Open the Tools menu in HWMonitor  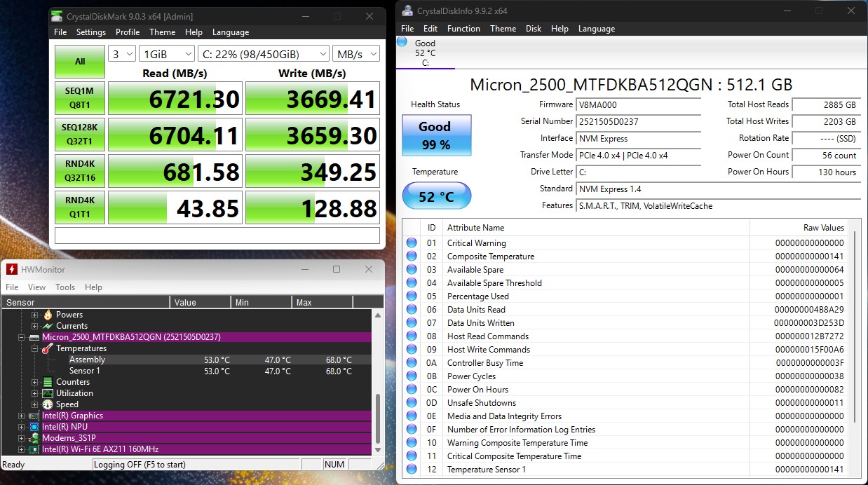pos(65,287)
